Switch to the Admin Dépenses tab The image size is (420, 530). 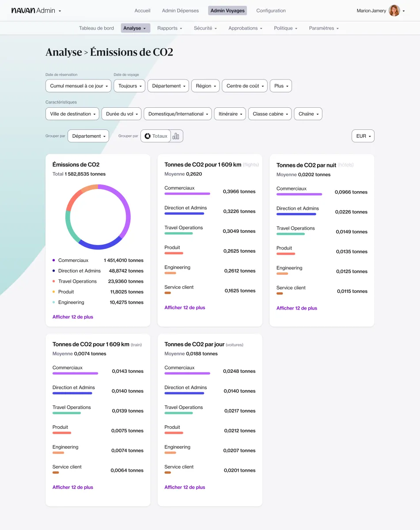coord(180,10)
